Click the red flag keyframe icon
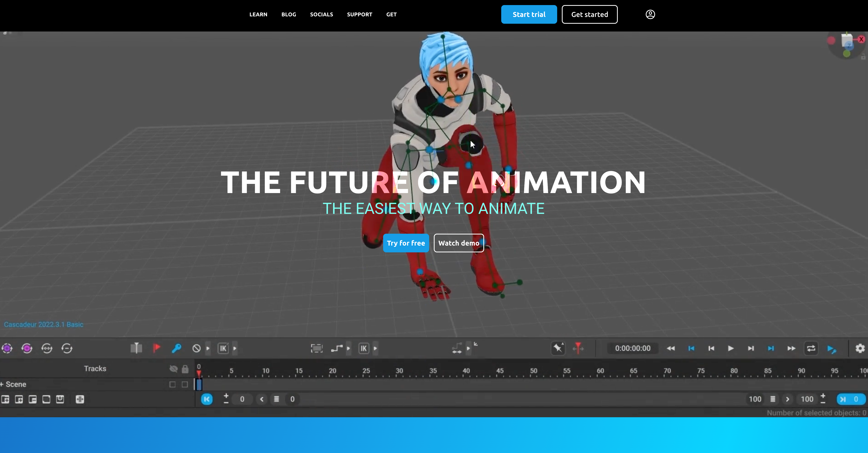The width and height of the screenshot is (868, 453). coord(156,348)
